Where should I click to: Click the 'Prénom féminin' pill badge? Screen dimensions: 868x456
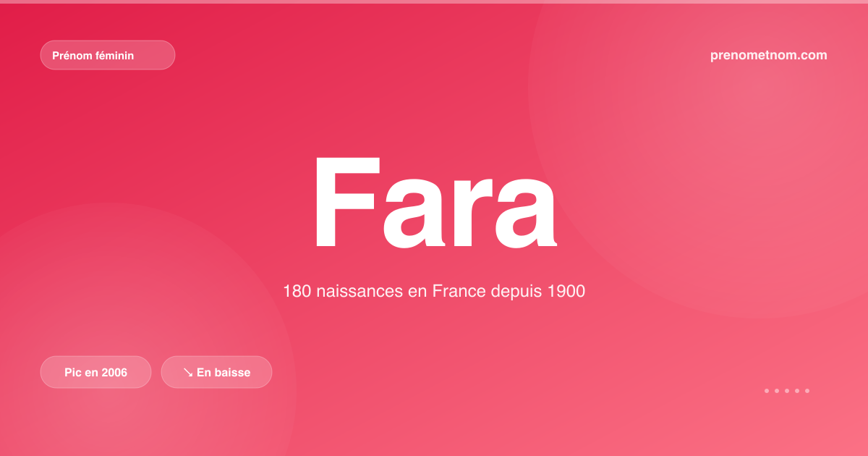(x=108, y=55)
